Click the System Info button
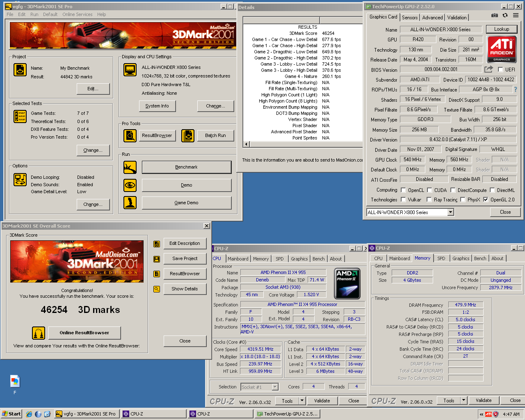525x420 pixels. [x=157, y=106]
